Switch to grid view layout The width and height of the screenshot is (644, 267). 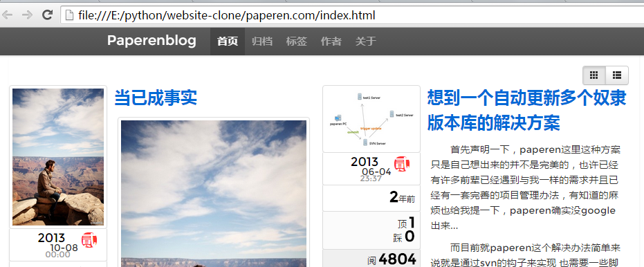[594, 75]
